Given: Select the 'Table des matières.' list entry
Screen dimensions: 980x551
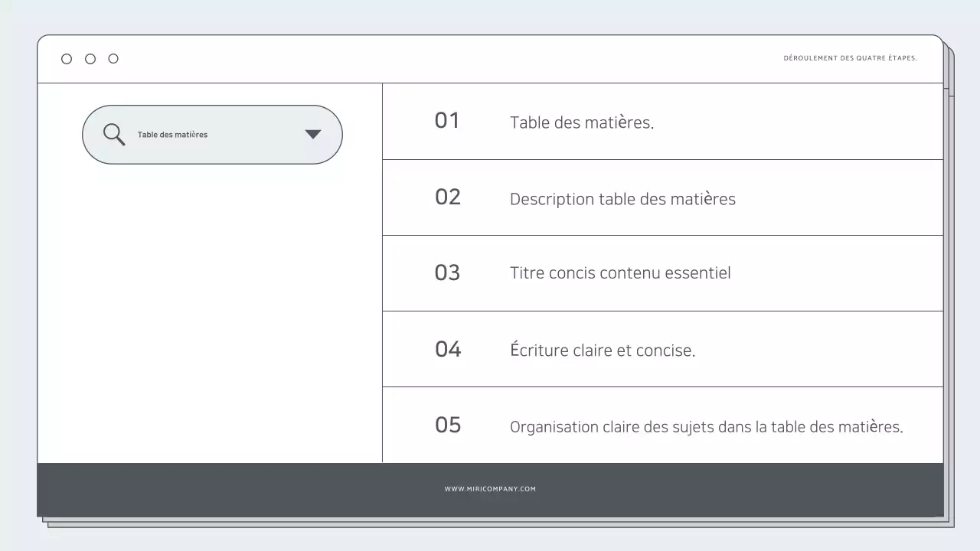Looking at the screenshot, I should (582, 122).
